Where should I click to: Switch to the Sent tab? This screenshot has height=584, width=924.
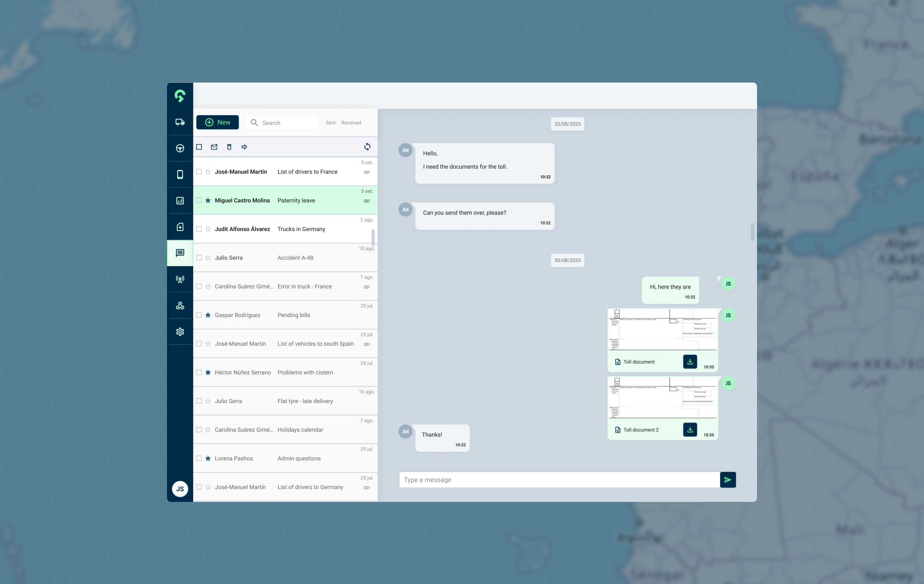click(x=330, y=123)
